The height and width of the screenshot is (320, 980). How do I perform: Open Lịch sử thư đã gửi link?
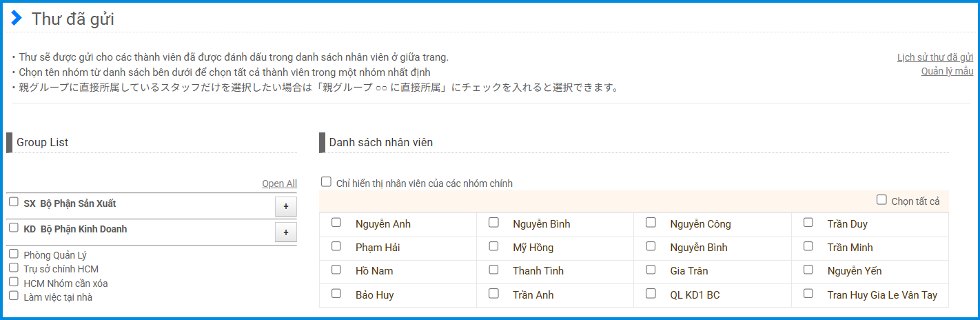click(x=935, y=57)
